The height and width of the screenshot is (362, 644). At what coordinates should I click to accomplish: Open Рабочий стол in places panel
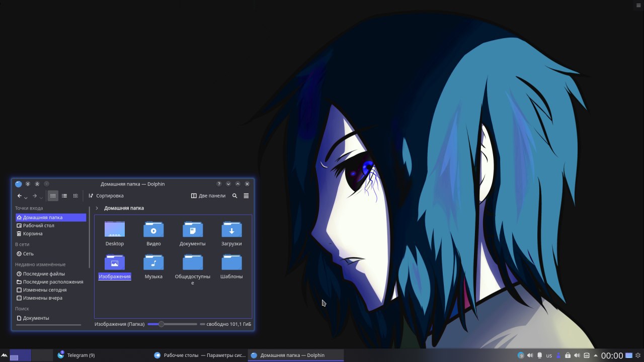click(51, 226)
